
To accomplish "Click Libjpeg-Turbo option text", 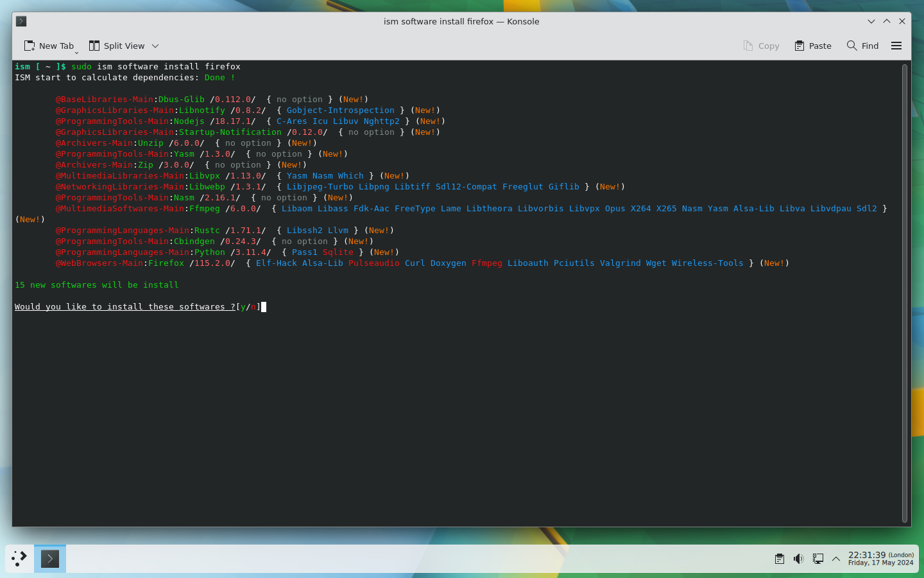I will coord(320,187).
